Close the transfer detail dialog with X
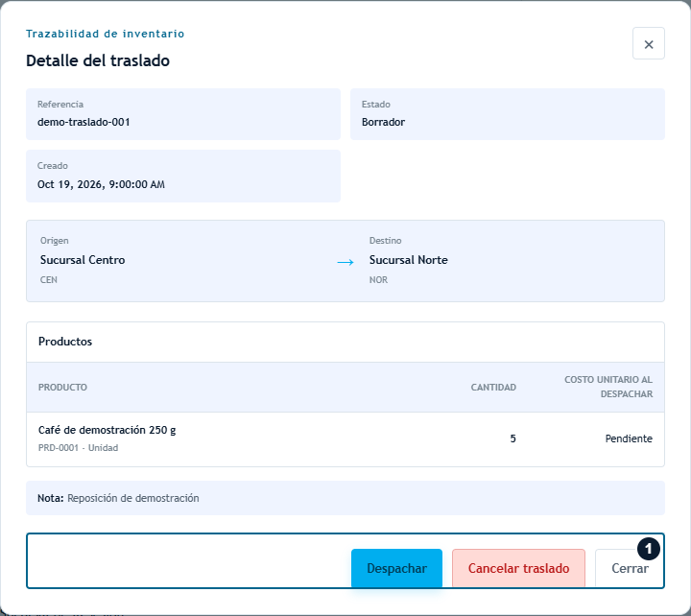 (648, 43)
